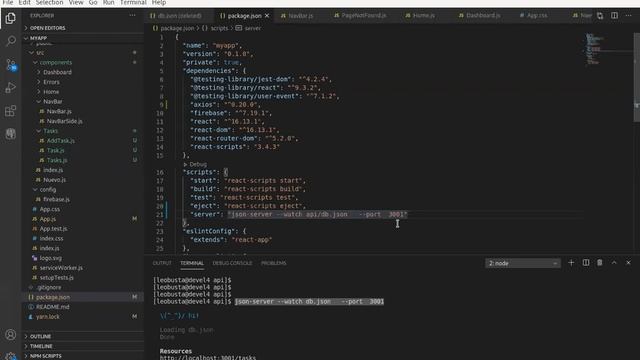640x360 pixels.
Task: Open the Accounts icon in activity bar
Action: click(11, 335)
